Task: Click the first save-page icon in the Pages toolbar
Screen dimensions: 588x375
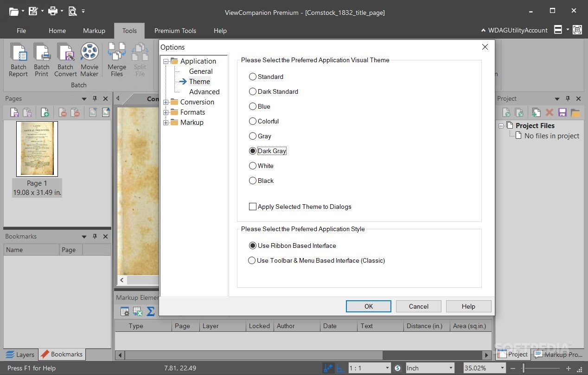Action: tap(14, 112)
